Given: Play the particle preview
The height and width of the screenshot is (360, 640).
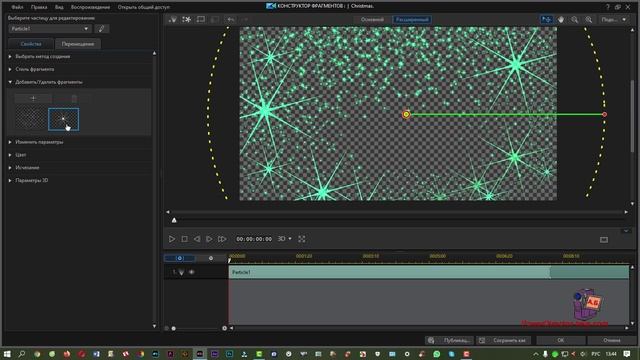Looking at the screenshot, I should 172,239.
